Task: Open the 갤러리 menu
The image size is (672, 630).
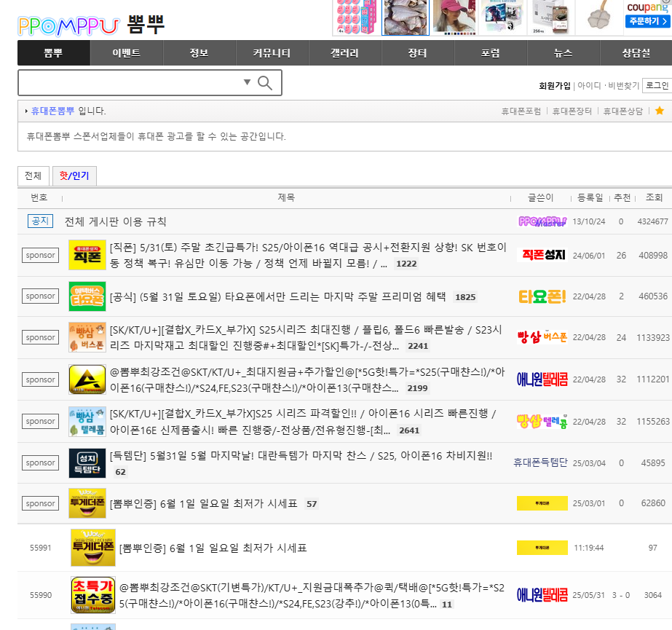Action: 345,52
